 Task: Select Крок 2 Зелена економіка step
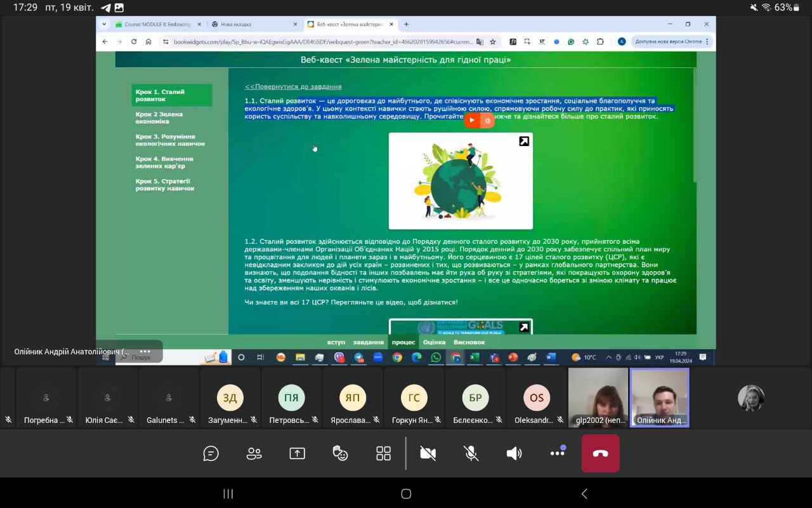(159, 118)
